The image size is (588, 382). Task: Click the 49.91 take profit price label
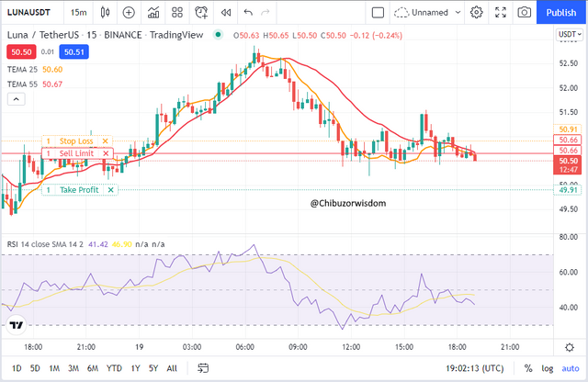pyautogui.click(x=568, y=190)
